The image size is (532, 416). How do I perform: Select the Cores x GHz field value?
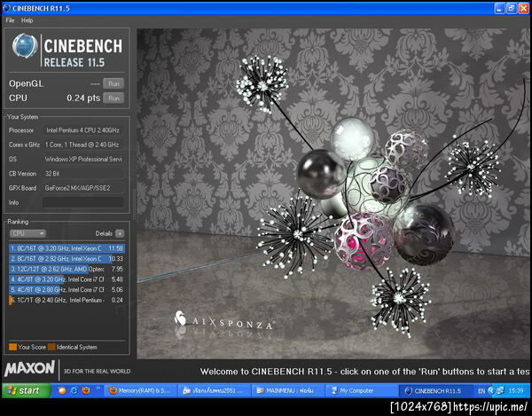tap(82, 145)
